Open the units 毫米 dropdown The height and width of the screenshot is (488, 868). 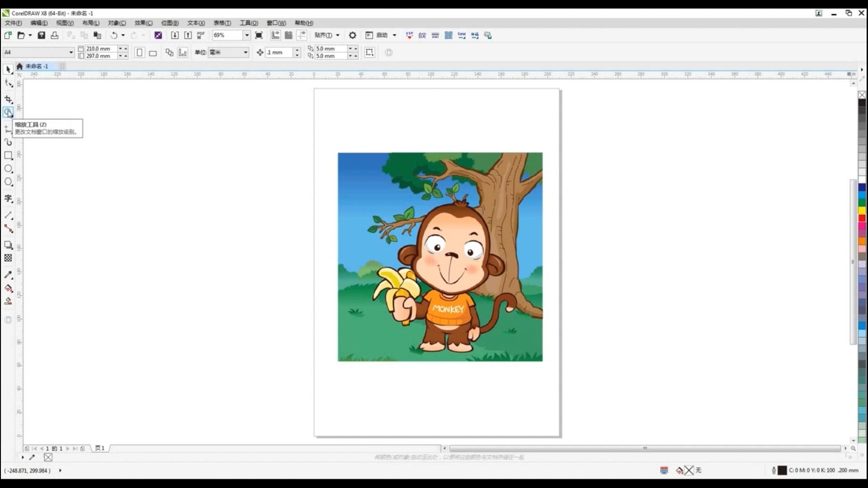coord(245,52)
